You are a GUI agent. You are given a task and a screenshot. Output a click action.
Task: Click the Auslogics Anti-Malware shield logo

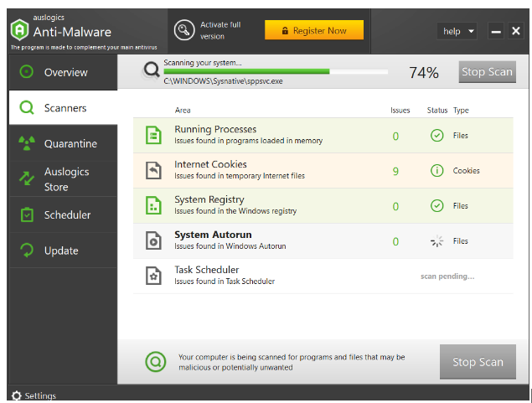(x=19, y=30)
